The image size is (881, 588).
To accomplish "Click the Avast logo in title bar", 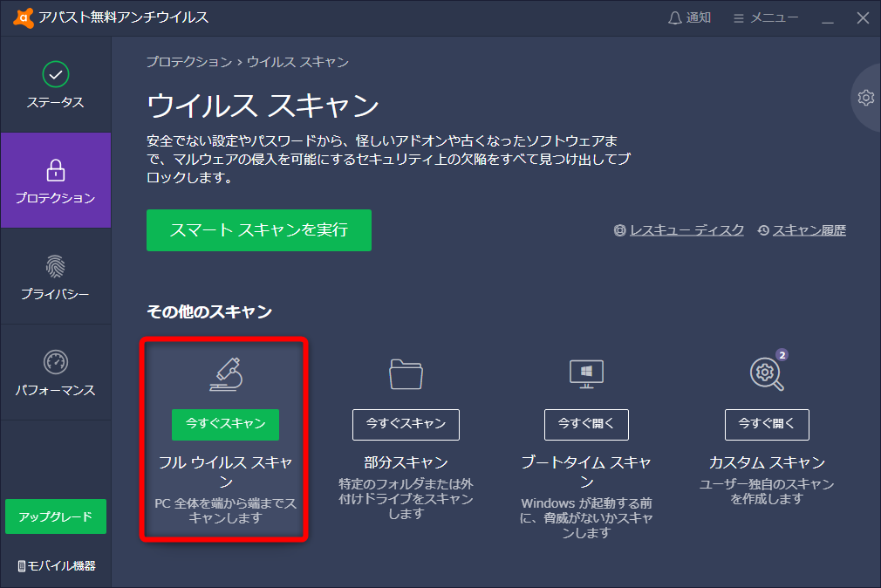I will click(24, 16).
